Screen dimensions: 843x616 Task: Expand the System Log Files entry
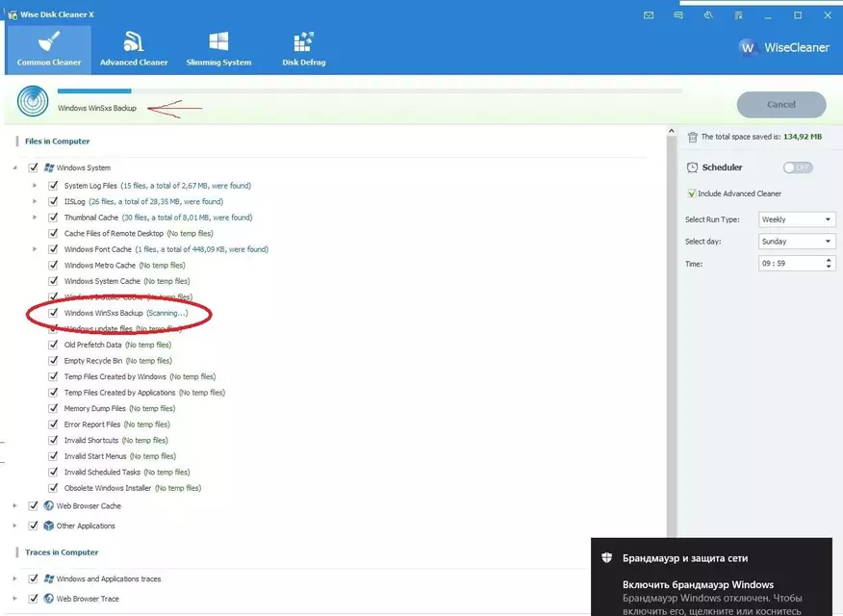coord(35,186)
